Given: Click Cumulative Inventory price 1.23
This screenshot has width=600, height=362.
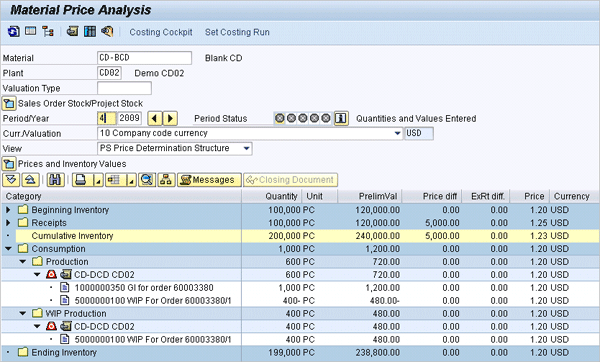Looking at the screenshot, I should [x=539, y=236].
